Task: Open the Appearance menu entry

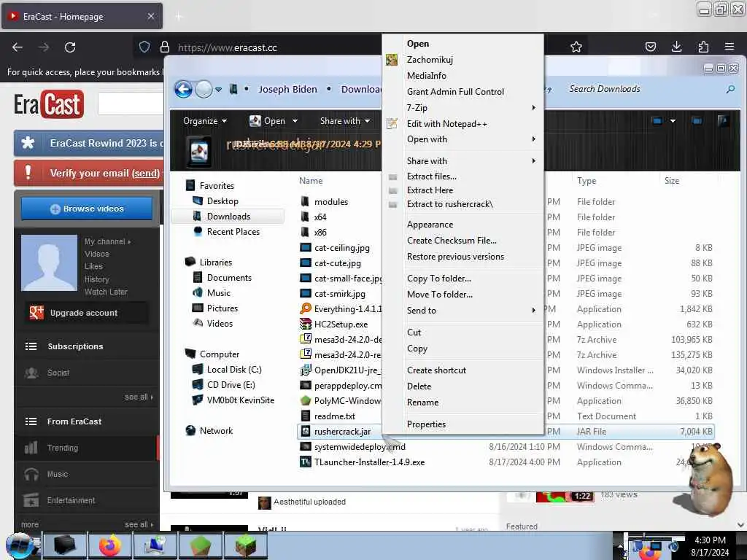Action: 430,225
